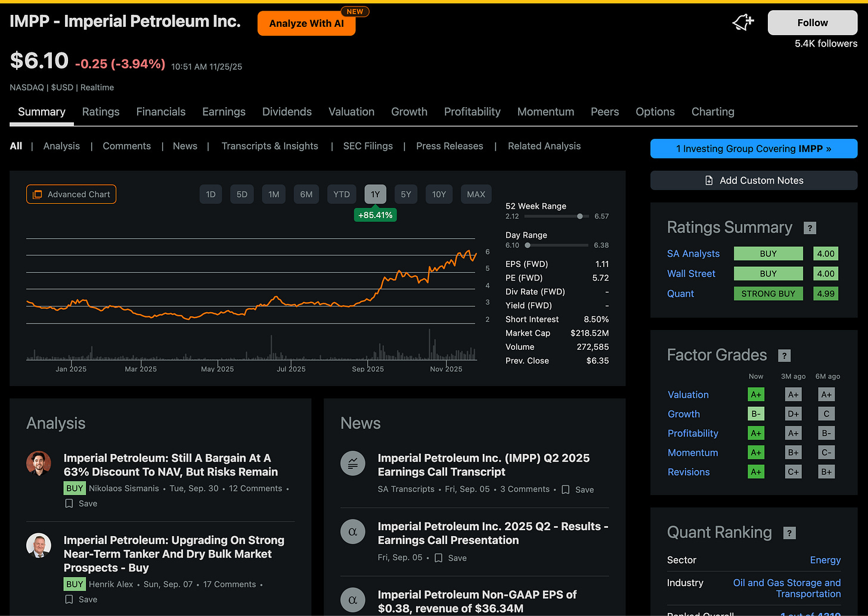Select the 5D chart range

(x=242, y=194)
